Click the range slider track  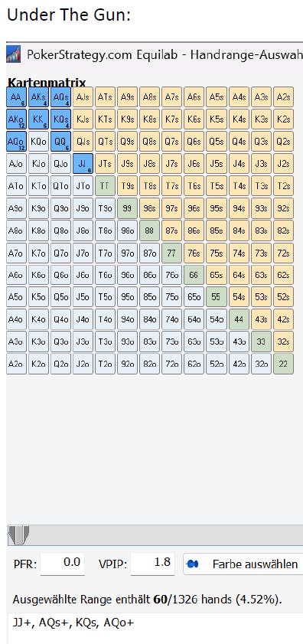165,535
